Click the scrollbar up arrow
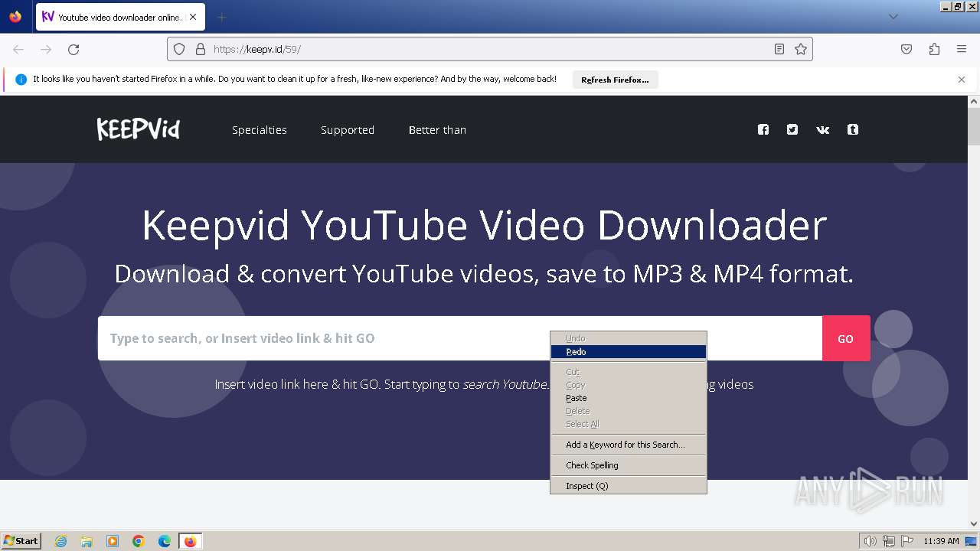The image size is (980, 551). (x=974, y=101)
